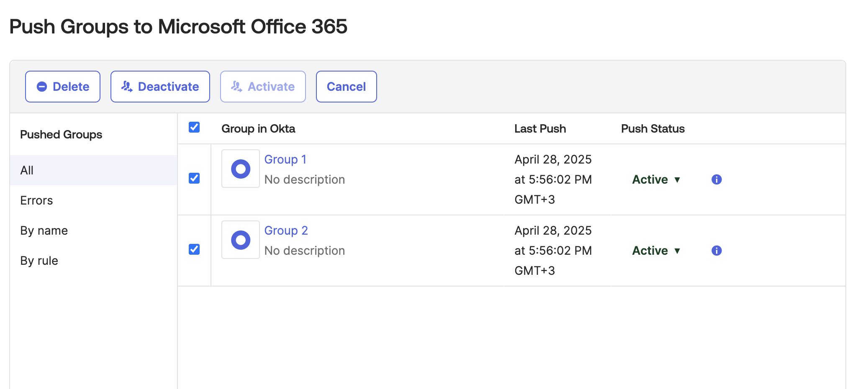Open the Group 2 link

[286, 230]
